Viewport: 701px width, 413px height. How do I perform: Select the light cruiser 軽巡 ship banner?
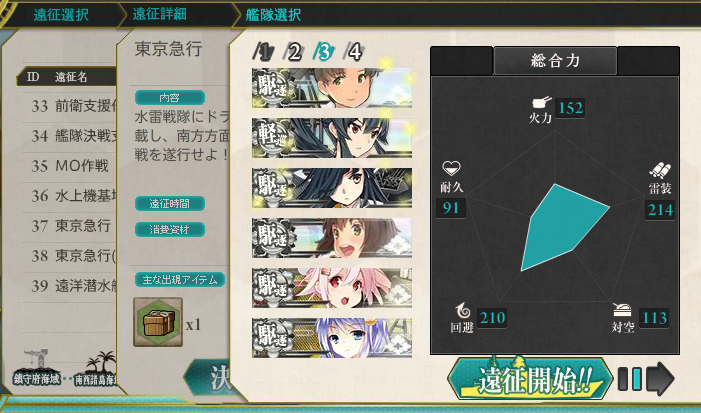point(332,138)
